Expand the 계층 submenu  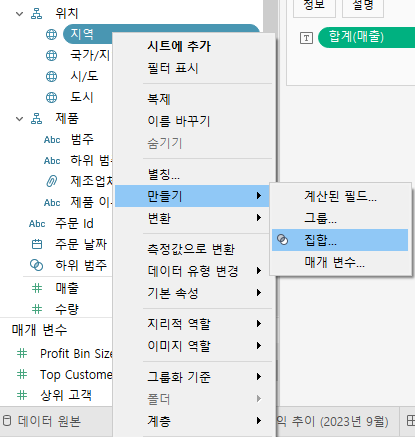(x=192, y=421)
